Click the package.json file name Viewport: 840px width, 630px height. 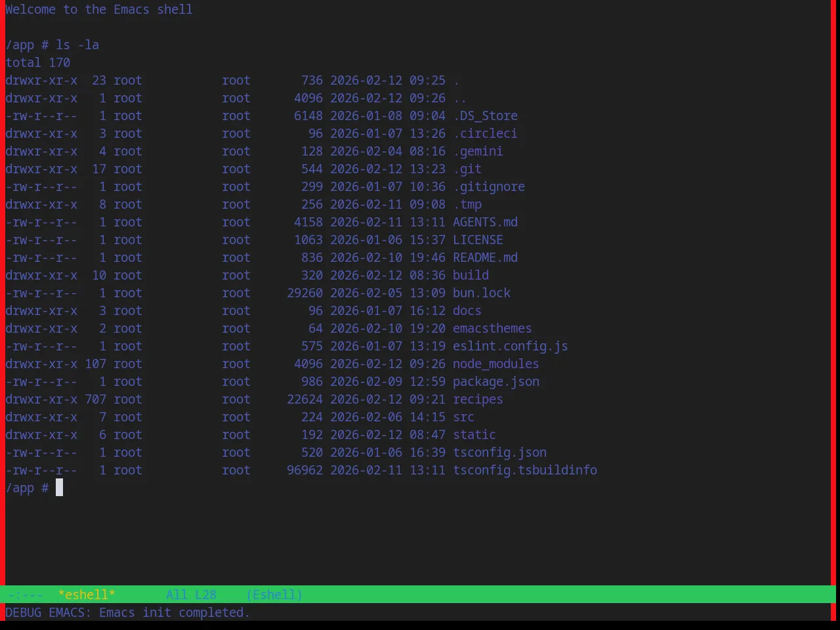point(496,381)
